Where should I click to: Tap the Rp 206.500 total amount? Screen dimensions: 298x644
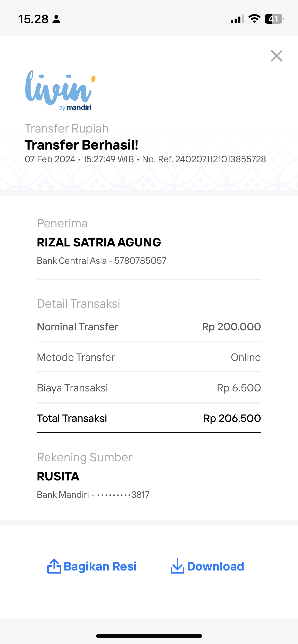tap(232, 418)
